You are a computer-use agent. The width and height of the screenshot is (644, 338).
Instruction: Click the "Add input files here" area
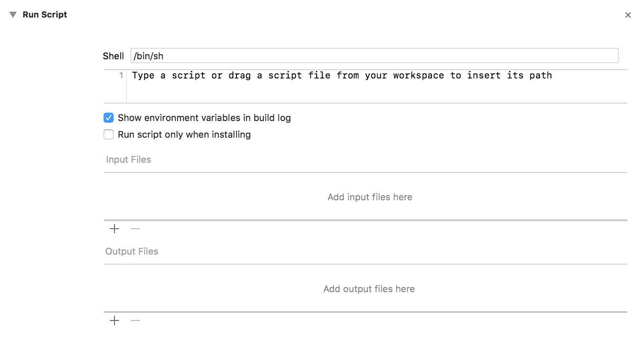(x=370, y=197)
